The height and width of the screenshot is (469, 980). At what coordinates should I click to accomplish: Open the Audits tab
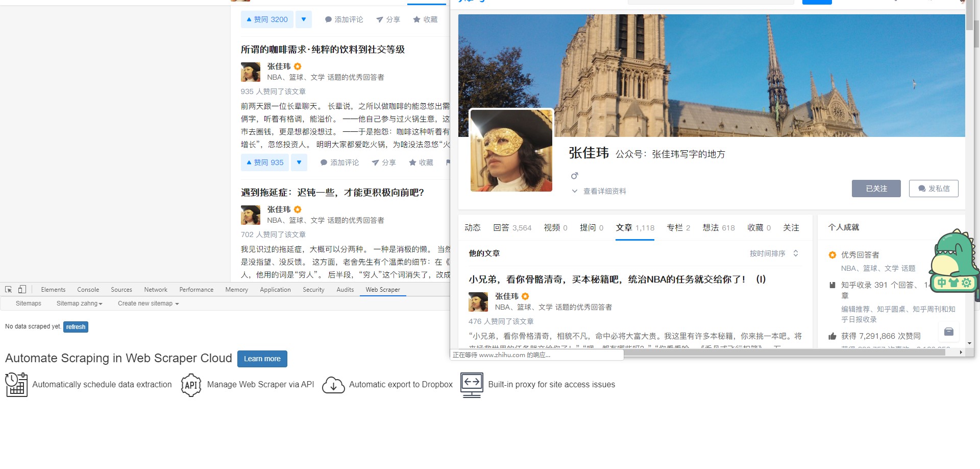tap(345, 290)
